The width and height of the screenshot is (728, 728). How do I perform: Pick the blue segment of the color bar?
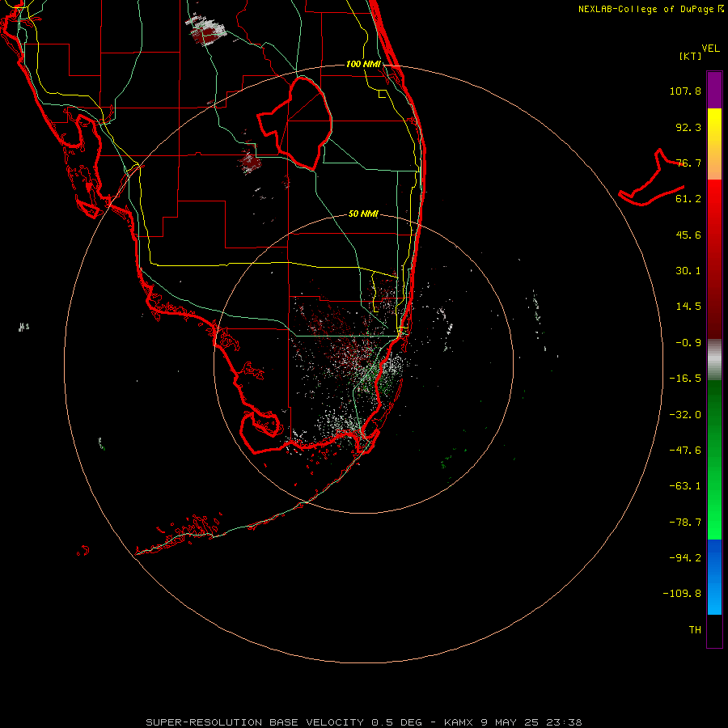pos(714,577)
